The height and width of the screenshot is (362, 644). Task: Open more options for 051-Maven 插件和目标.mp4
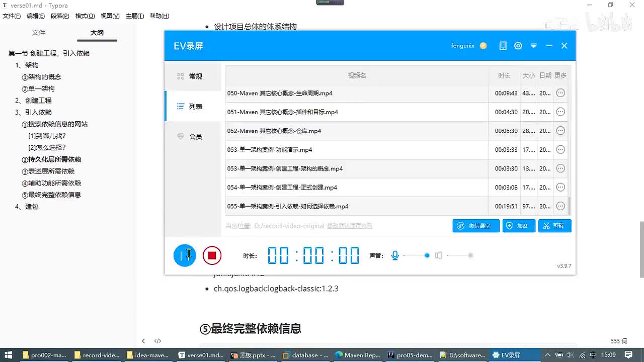click(560, 112)
